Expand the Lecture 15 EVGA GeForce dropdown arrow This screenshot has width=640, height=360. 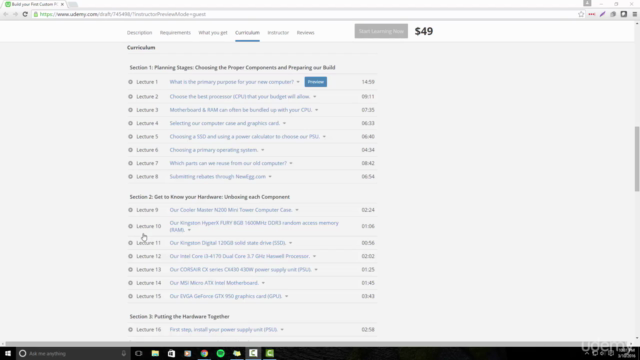point(287,296)
